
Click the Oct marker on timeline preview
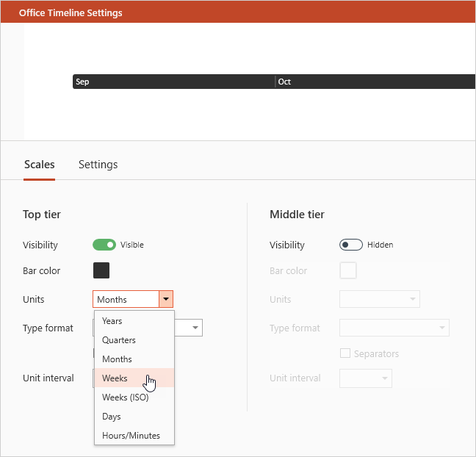point(284,82)
